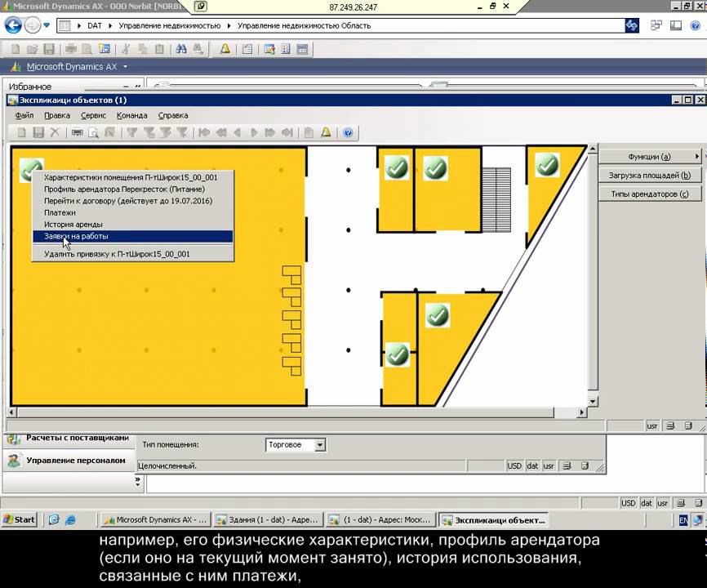
Task: Click the Open folder icon in main toolbar
Action: point(32,49)
